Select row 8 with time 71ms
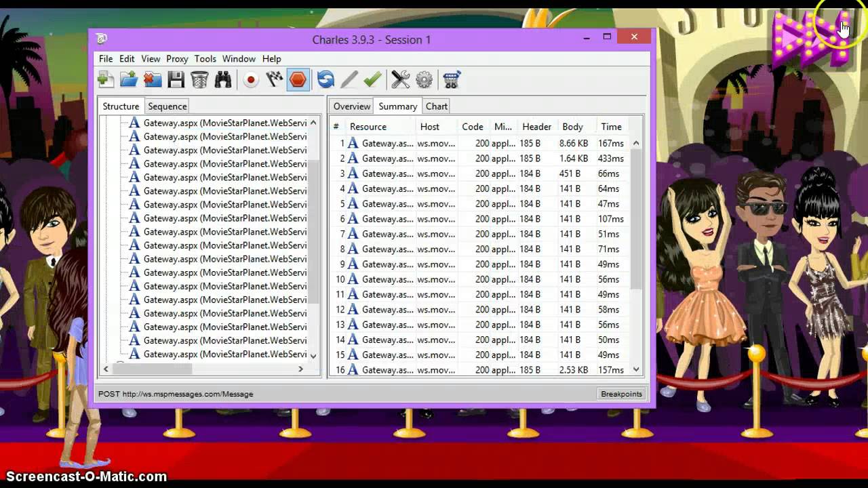This screenshot has height=488, width=868. pyautogui.click(x=481, y=249)
